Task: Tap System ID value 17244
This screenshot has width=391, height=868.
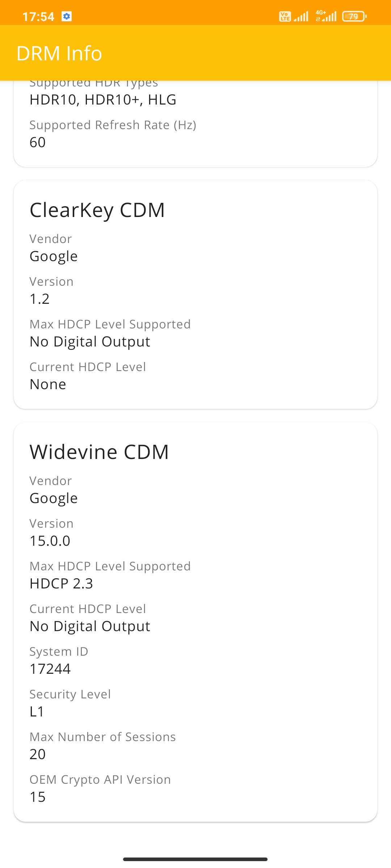Action: pos(50,669)
